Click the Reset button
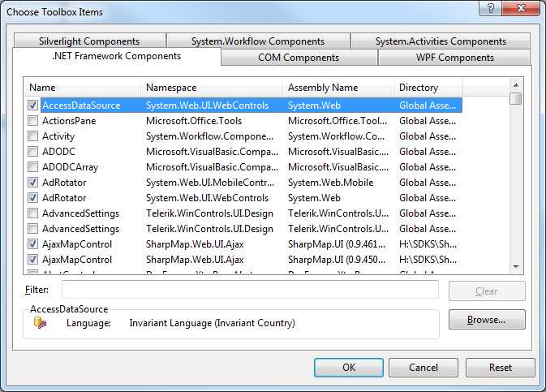The image size is (546, 392). click(500, 368)
